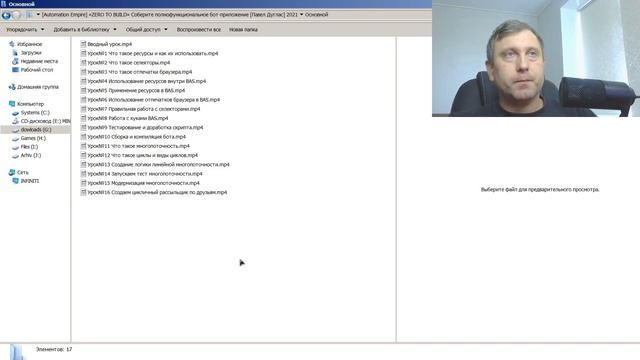
Task: Select Урок№4 Использование ресурсов внутри BAS.mp4
Action: click(147, 81)
